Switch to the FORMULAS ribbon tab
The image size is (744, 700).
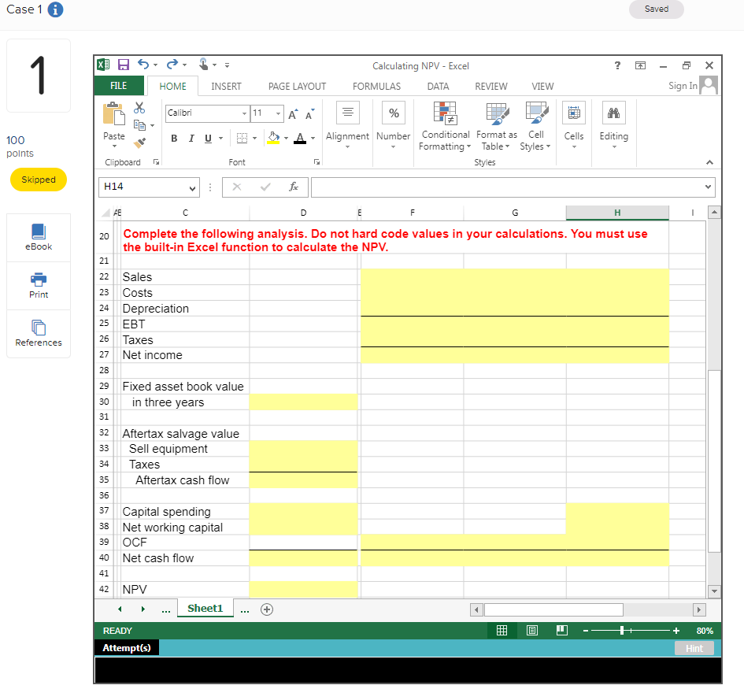coord(376,86)
